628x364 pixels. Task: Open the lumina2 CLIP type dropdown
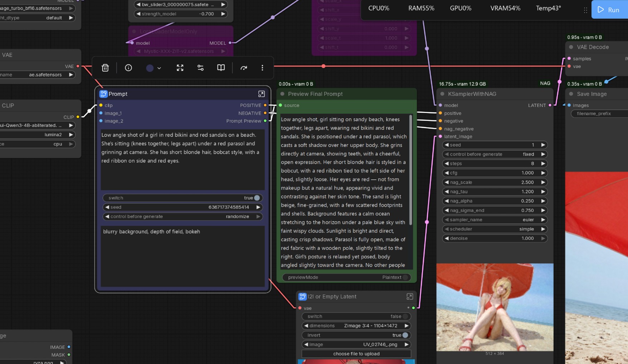click(37, 135)
